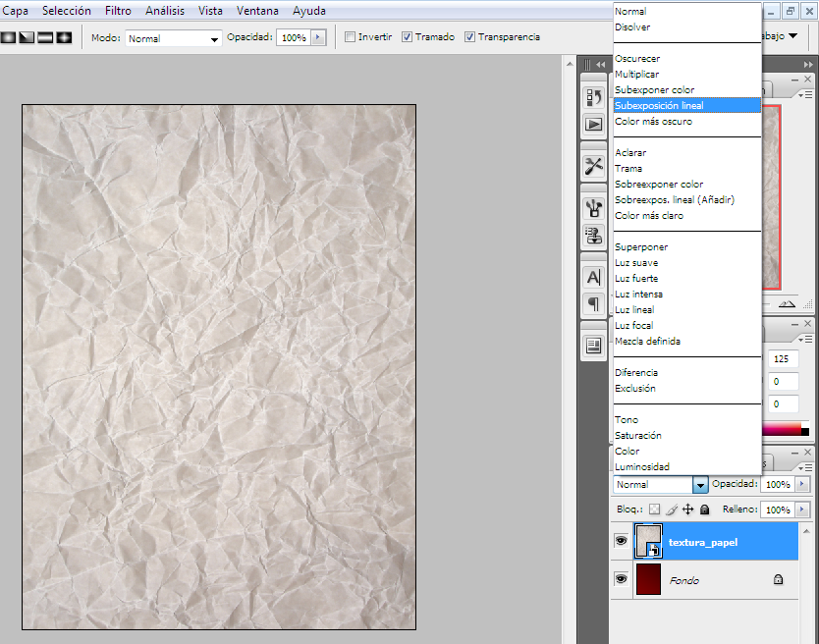Open the Opacidad slider arrow in options bar
The height and width of the screenshot is (644, 819).
click(318, 37)
